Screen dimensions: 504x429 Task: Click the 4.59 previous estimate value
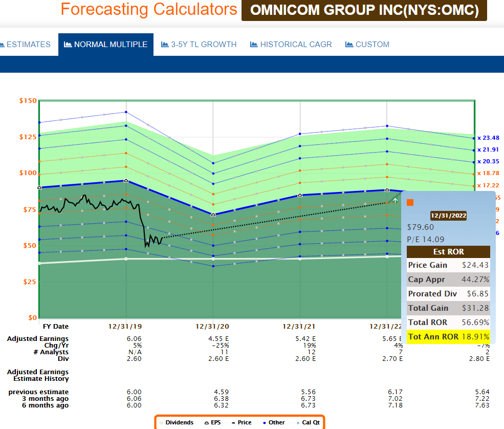(222, 392)
